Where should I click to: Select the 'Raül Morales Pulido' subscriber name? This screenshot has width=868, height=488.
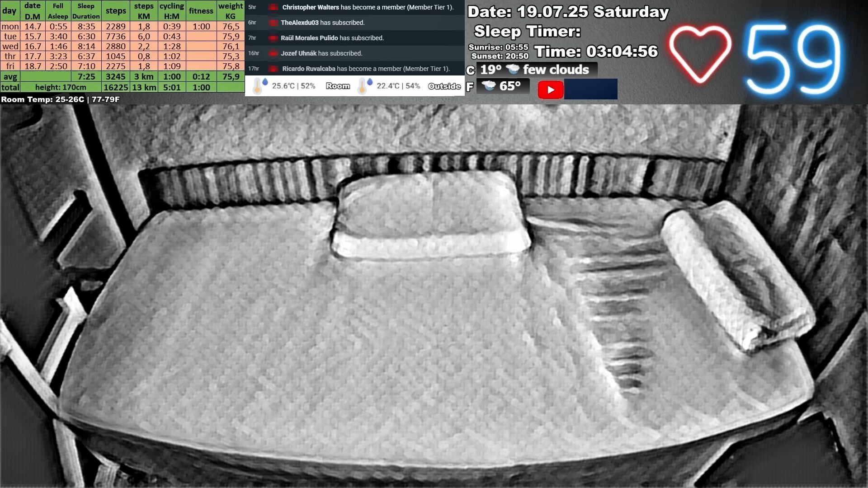pos(309,38)
